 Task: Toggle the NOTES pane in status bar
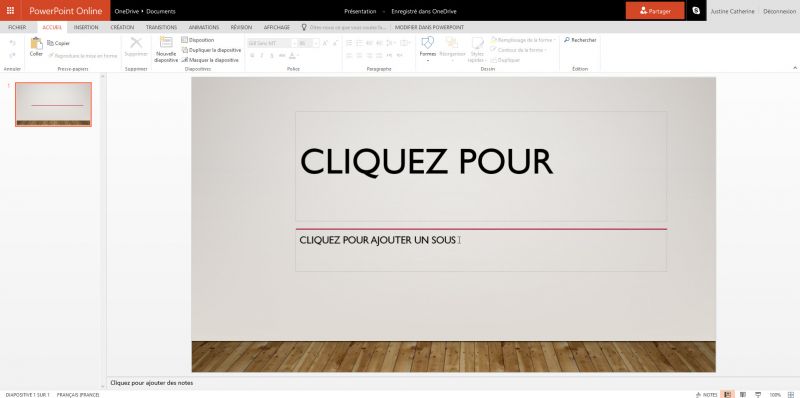pos(707,394)
